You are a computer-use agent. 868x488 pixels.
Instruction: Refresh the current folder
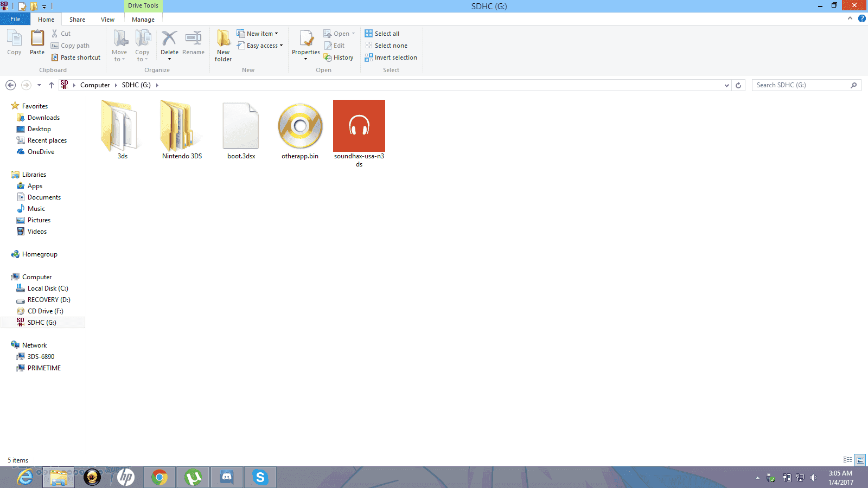click(738, 85)
